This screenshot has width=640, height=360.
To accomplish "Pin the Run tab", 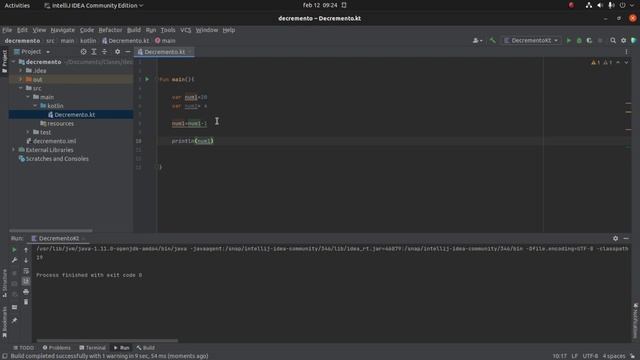I will (14, 320).
